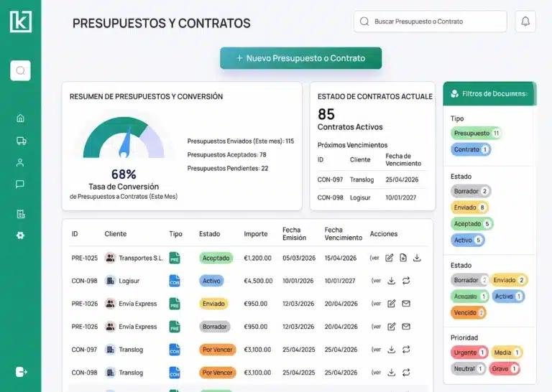
Task: Toggle the Vencido status filter chip
Action: (469, 312)
